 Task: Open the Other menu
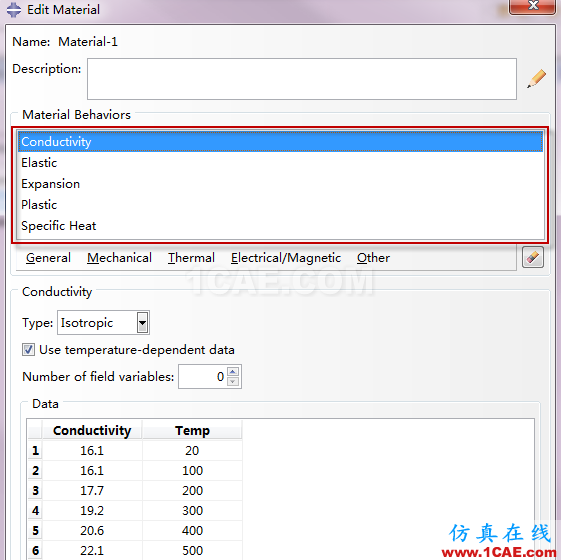point(373,258)
